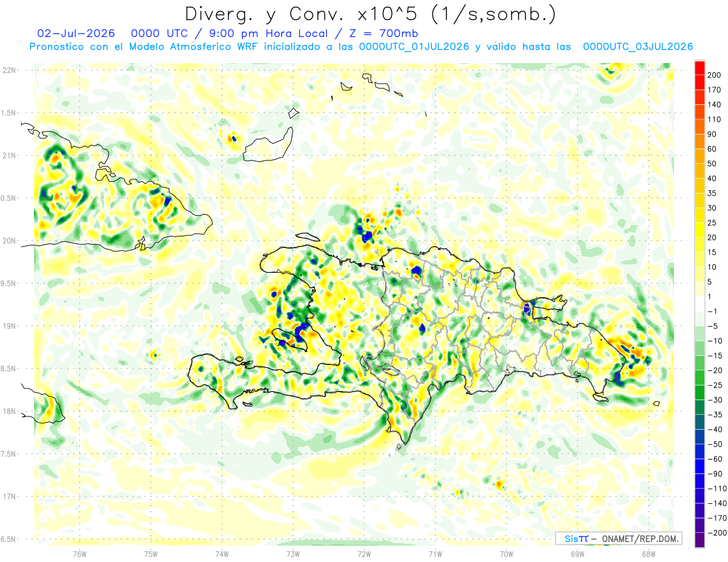Click the 6.5N latitude axis label
Viewport: 728px width, 562px height.
(x=8, y=539)
